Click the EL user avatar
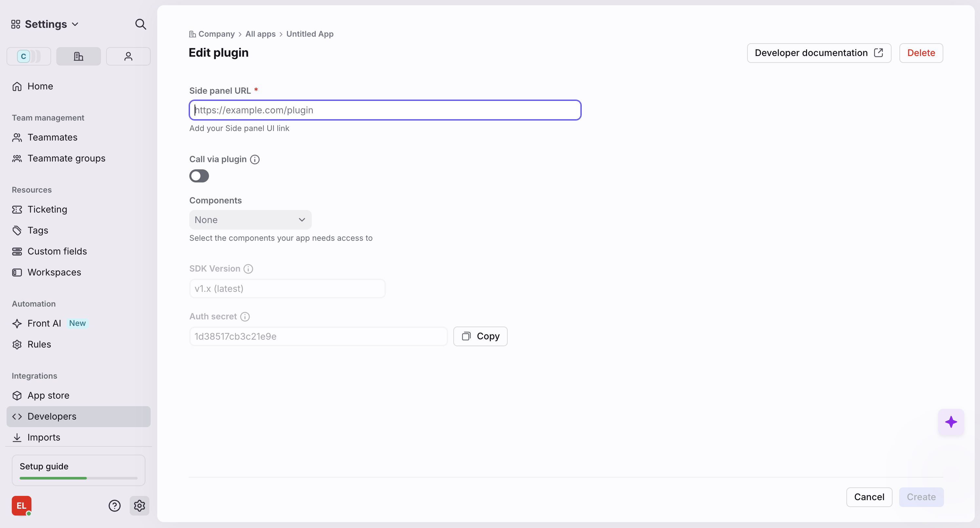Viewport: 980px width, 528px height. pyautogui.click(x=21, y=505)
